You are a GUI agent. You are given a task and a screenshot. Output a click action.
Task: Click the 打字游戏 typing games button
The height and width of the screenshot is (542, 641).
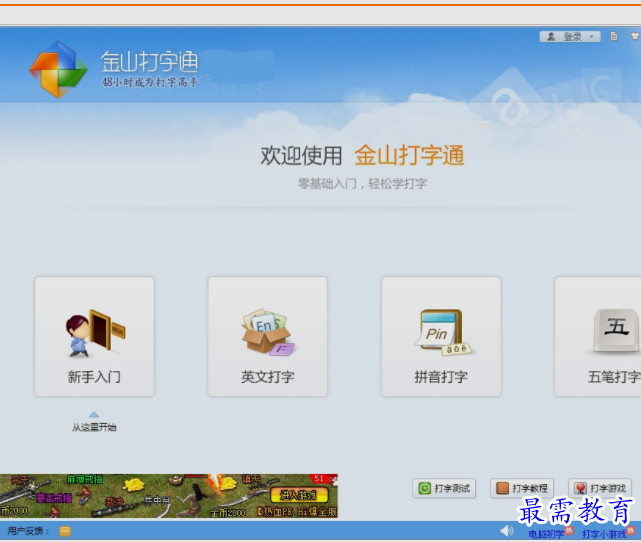600,488
